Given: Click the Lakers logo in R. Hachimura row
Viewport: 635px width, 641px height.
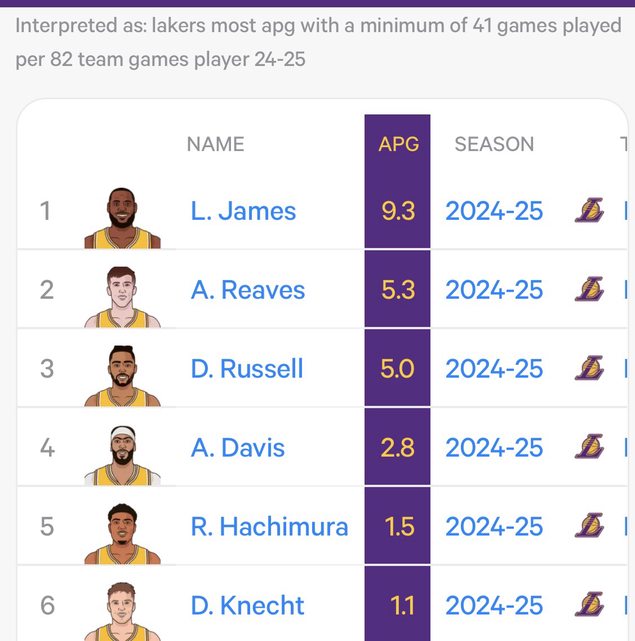Looking at the screenshot, I should tap(589, 526).
